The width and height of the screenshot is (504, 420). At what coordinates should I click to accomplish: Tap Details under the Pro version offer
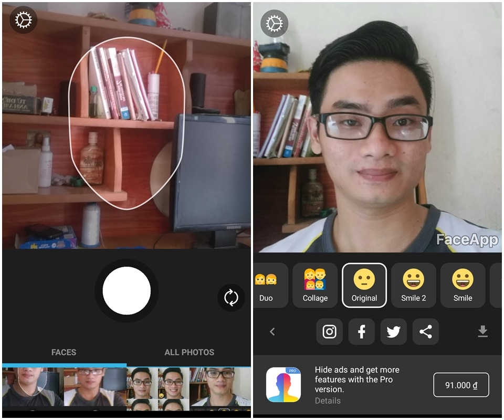328,401
